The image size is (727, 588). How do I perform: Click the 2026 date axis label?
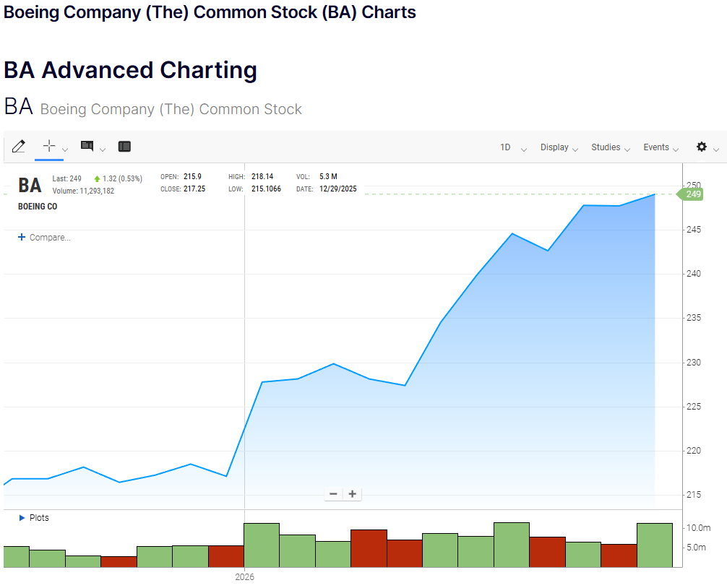pyautogui.click(x=245, y=577)
